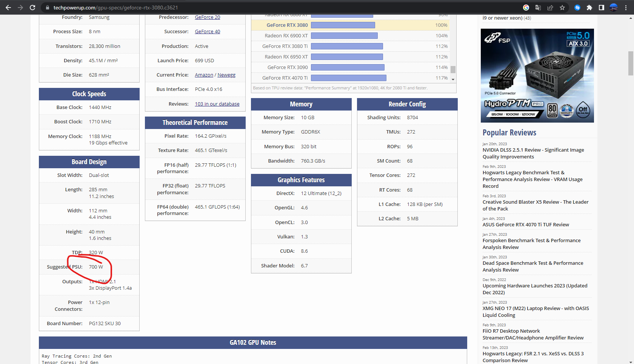Open the Chrome profile avatar
This screenshot has height=364, width=634.
614,8
